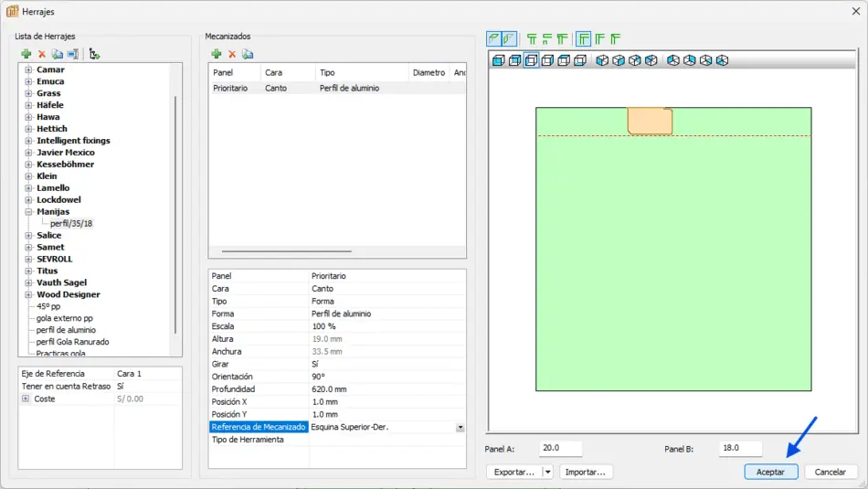
Task: Toggle the second green panel display button
Action: point(510,39)
